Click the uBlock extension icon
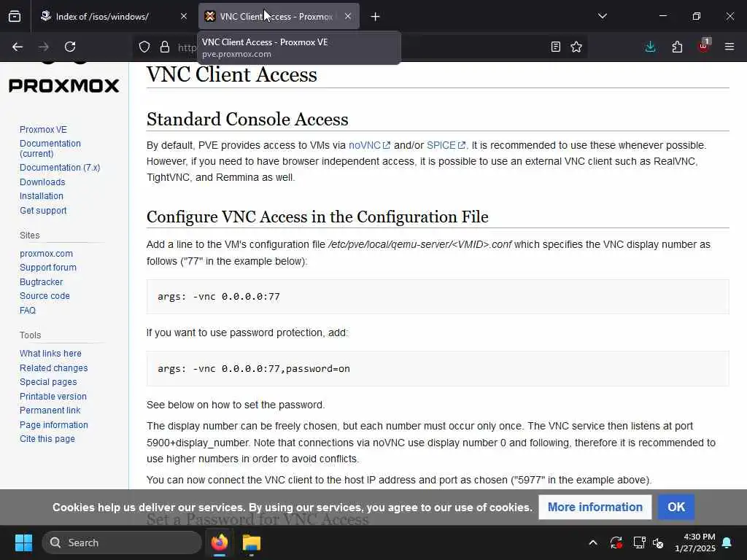The image size is (747, 560). coord(704,46)
